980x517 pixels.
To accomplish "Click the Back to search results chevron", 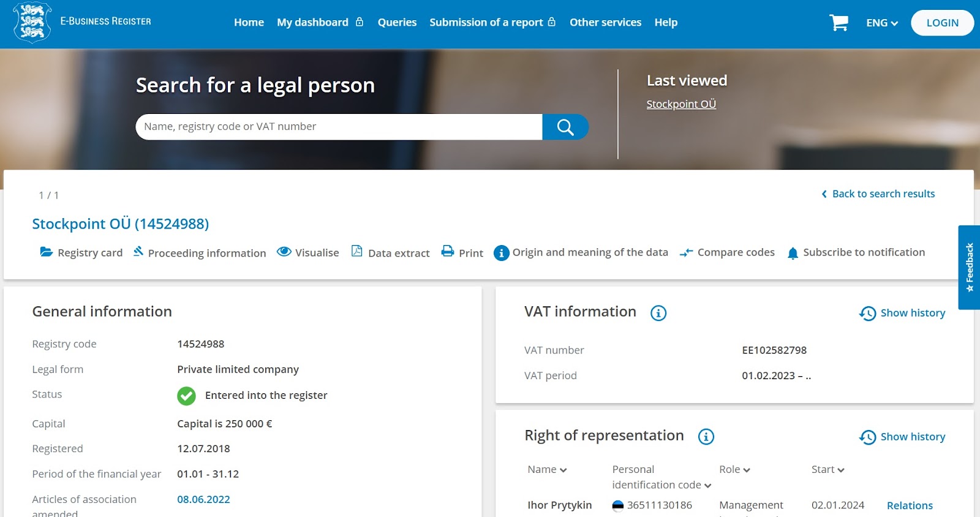I will (x=824, y=194).
